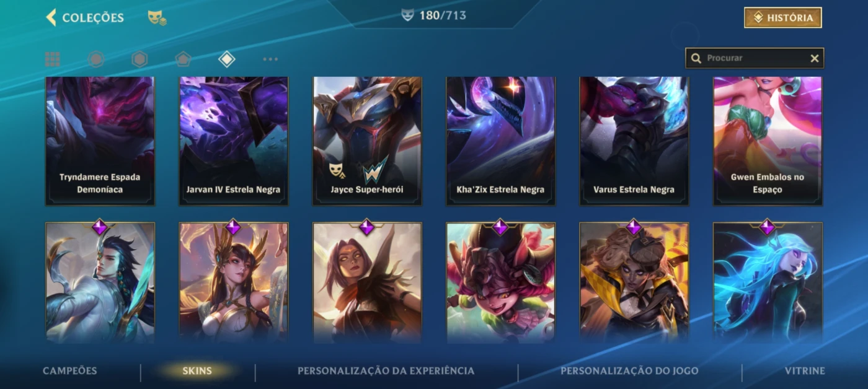
Task: Go back using the Coleções arrow
Action: pos(51,17)
